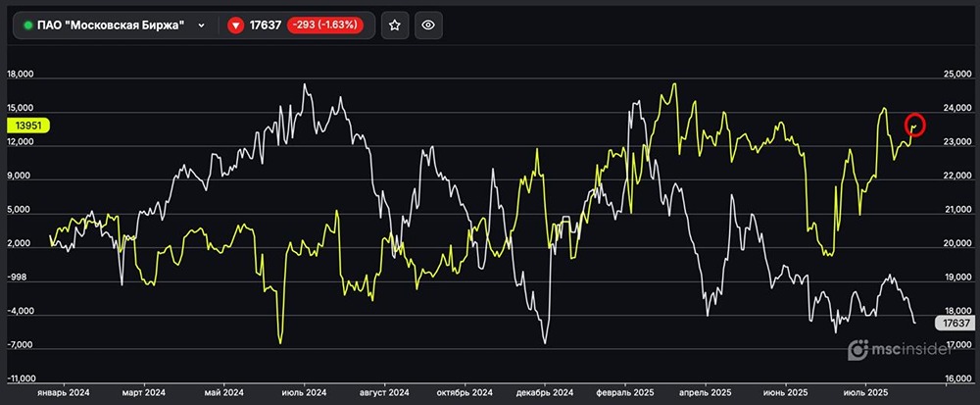980x405 pixels.
Task: Click the июль 2024 date axis label
Action: [304, 393]
